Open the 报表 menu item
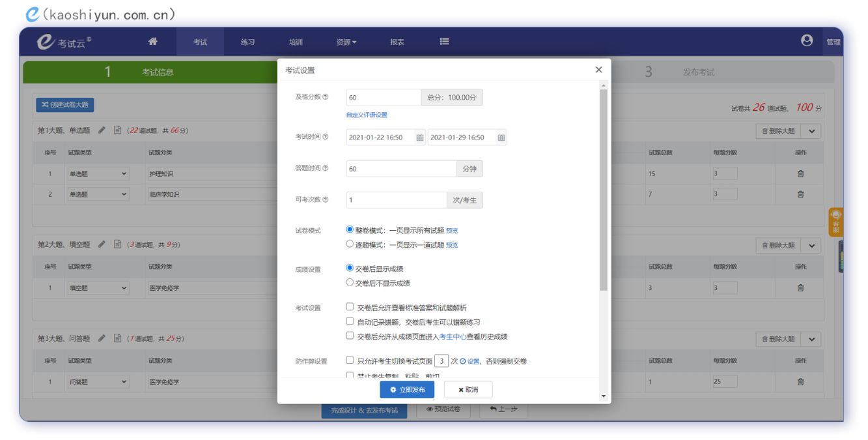This screenshot has height=440, width=868. click(397, 42)
